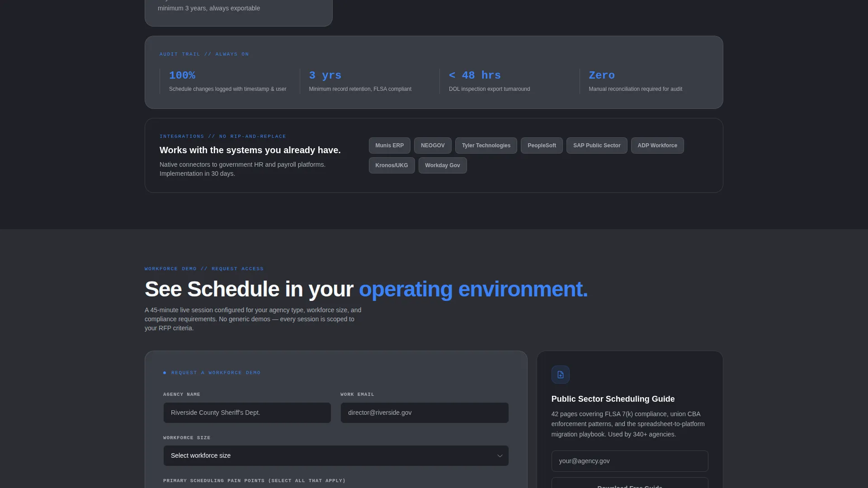Click the Tyler Technologies chip
The width and height of the screenshot is (868, 488).
pos(486,145)
